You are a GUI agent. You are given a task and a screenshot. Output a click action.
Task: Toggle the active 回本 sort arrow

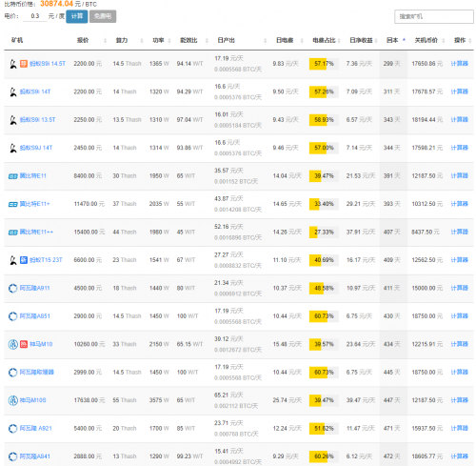point(404,40)
